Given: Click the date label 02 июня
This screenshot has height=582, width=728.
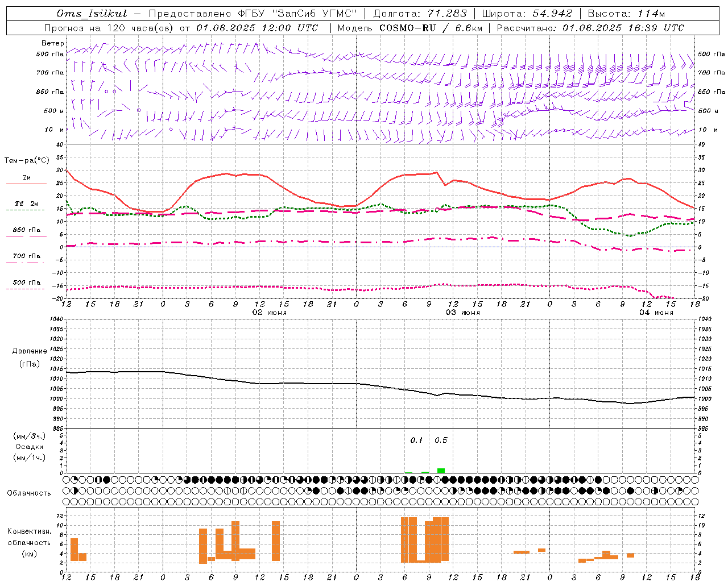Looking at the screenshot, I should click(x=270, y=313).
